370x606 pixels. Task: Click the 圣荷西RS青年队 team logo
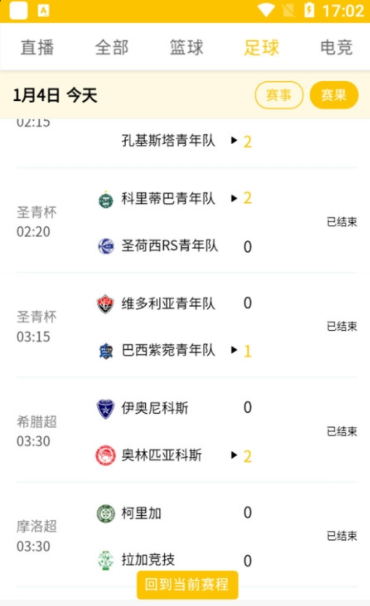click(106, 247)
